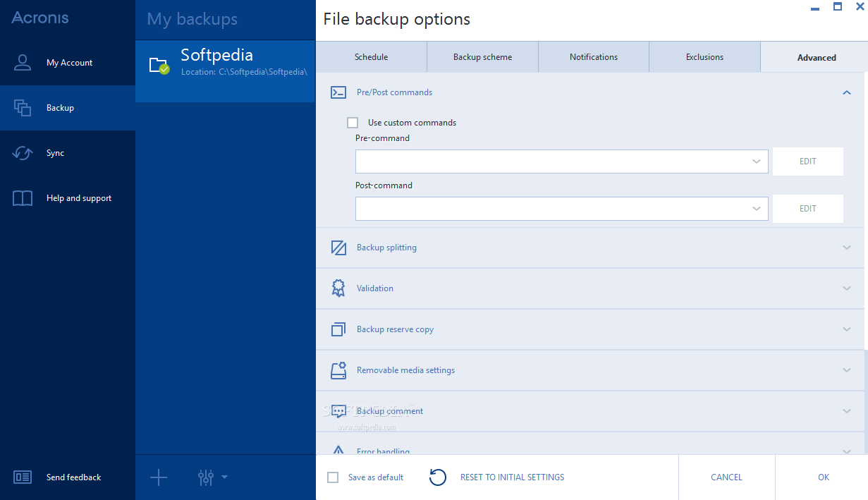Collapse the Pre/Post commands section
Image resolution: width=868 pixels, height=500 pixels.
coord(847,92)
